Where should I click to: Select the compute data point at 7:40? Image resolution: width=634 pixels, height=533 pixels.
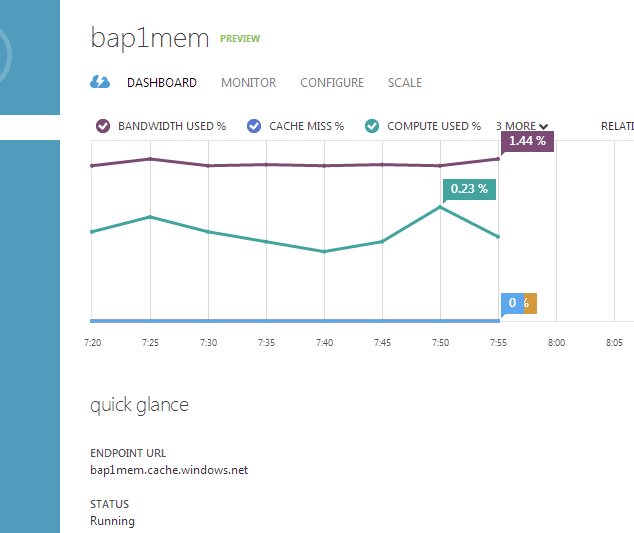324,252
